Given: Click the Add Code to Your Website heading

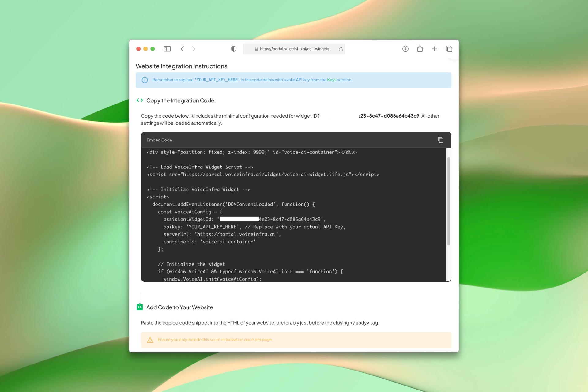Looking at the screenshot, I should pos(180,307).
